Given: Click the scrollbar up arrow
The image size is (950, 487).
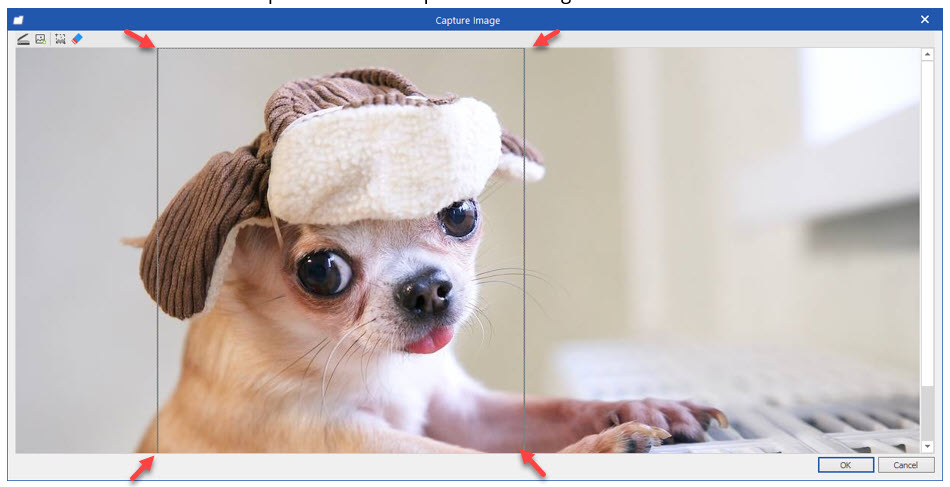Looking at the screenshot, I should pyautogui.click(x=927, y=55).
